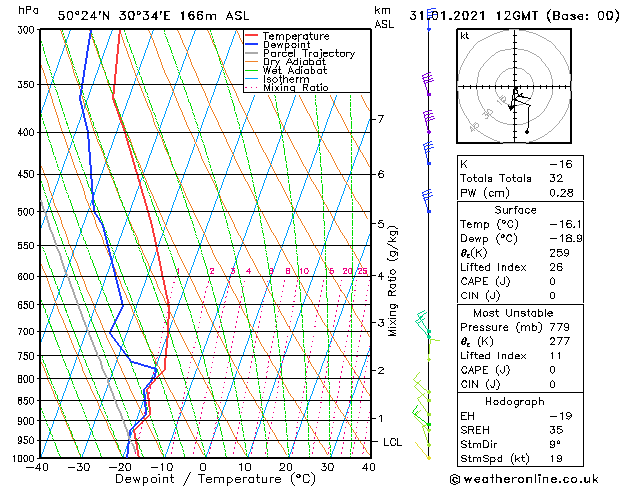Click the yellow wind barb at 1000 hPa
629x486 pixels.
click(x=422, y=450)
